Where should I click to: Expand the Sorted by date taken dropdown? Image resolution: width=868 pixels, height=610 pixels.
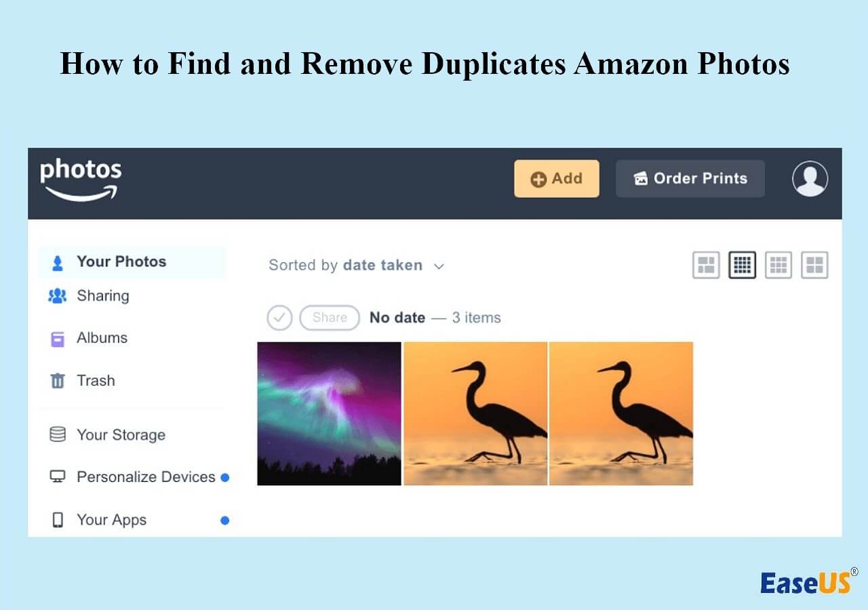coord(357,266)
